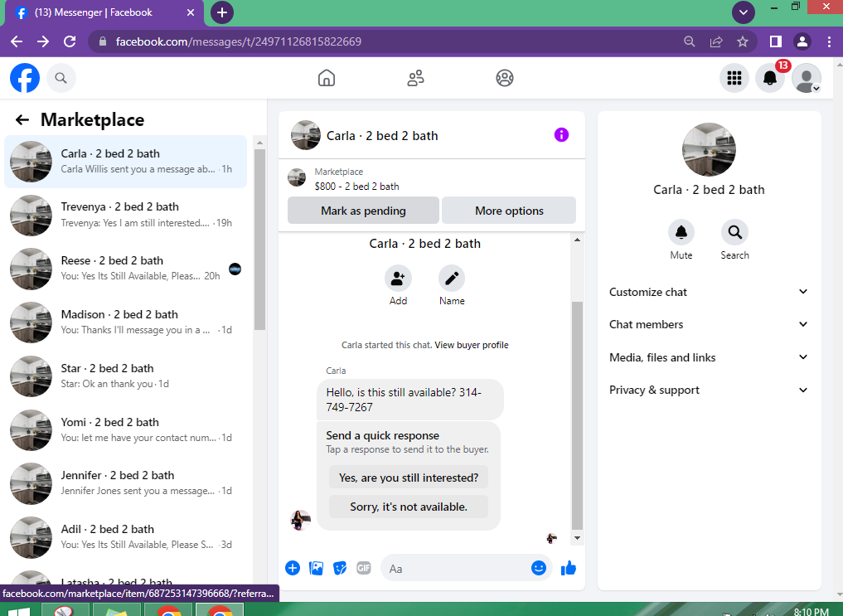The image size is (843, 616).
Task: Click the Facebook logo icon
Action: click(25, 78)
